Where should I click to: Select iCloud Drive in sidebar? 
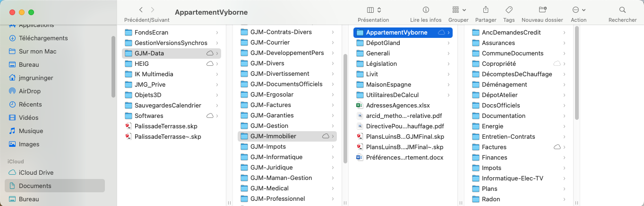(36, 172)
